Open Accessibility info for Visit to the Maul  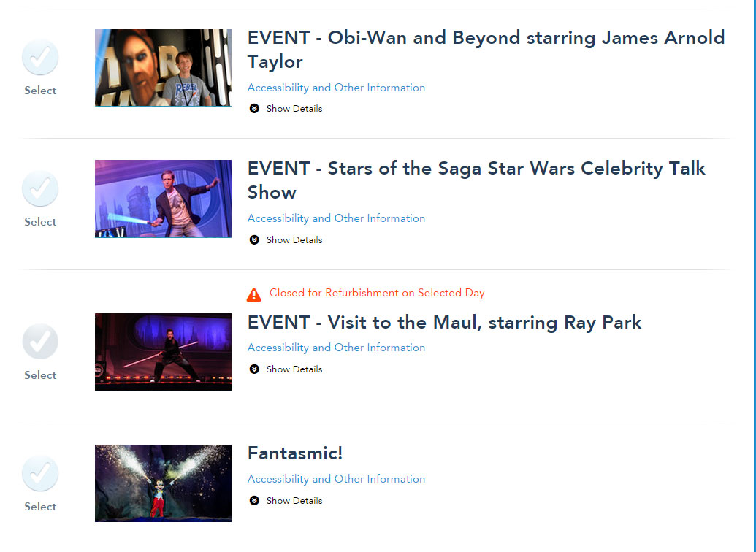[x=336, y=348]
